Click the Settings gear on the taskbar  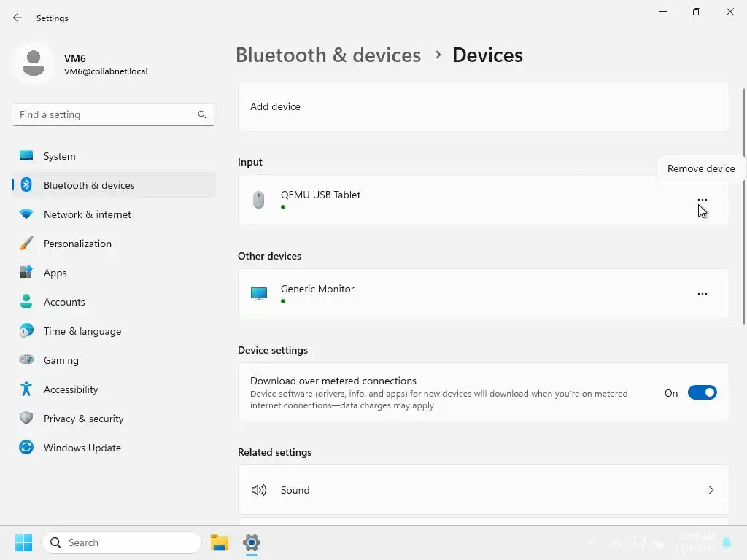pos(252,542)
